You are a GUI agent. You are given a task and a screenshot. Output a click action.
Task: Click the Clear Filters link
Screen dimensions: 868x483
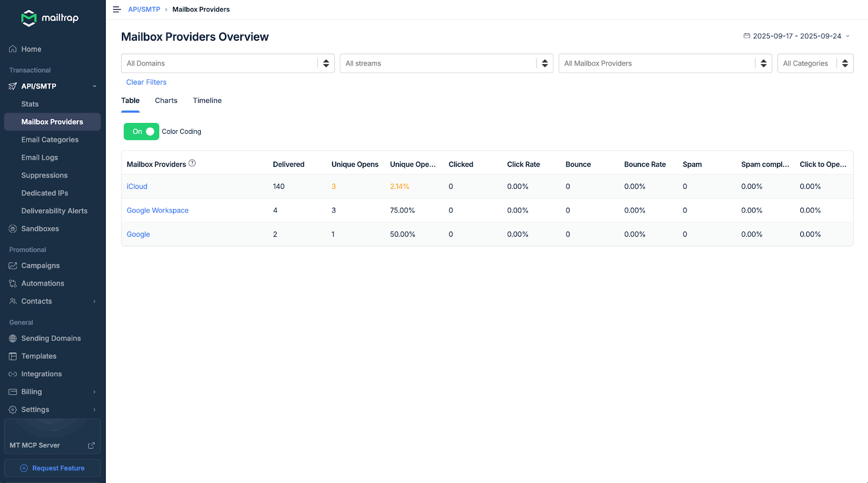[146, 82]
